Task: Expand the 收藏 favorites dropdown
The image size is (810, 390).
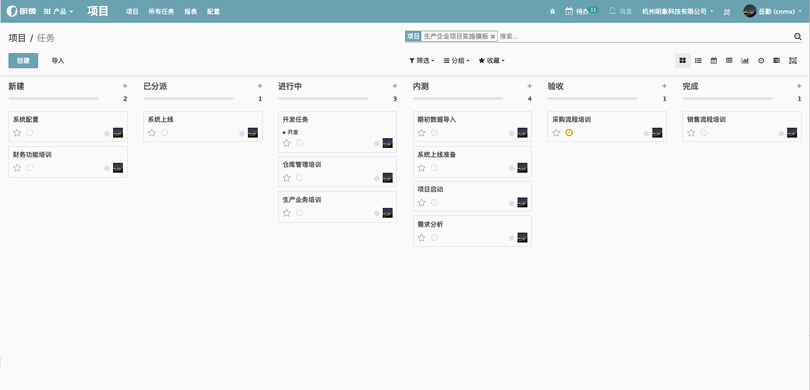Action: click(x=491, y=60)
